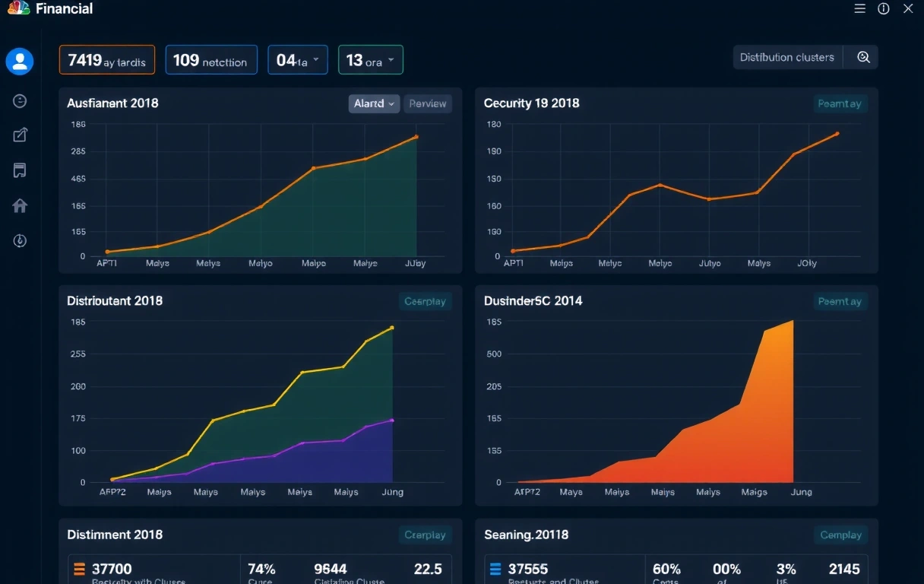Open the hamburger menu at top right

pyautogui.click(x=859, y=9)
